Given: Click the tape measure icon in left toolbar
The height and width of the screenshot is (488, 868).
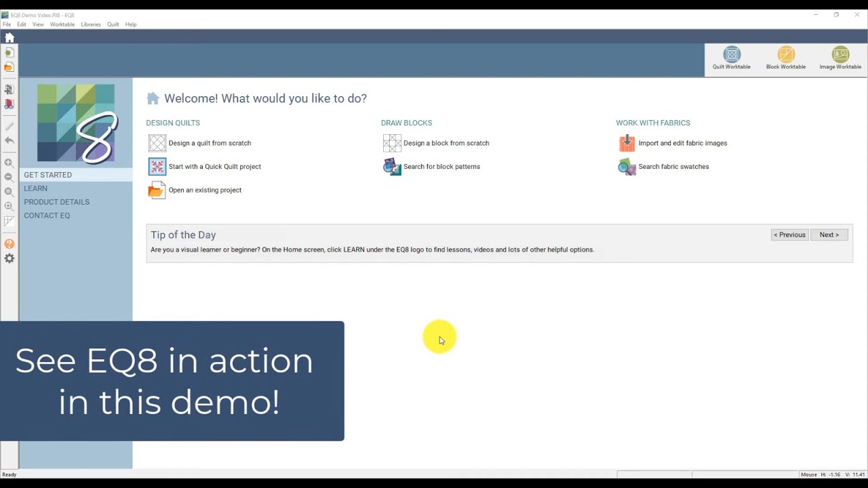Looking at the screenshot, I should (9, 126).
